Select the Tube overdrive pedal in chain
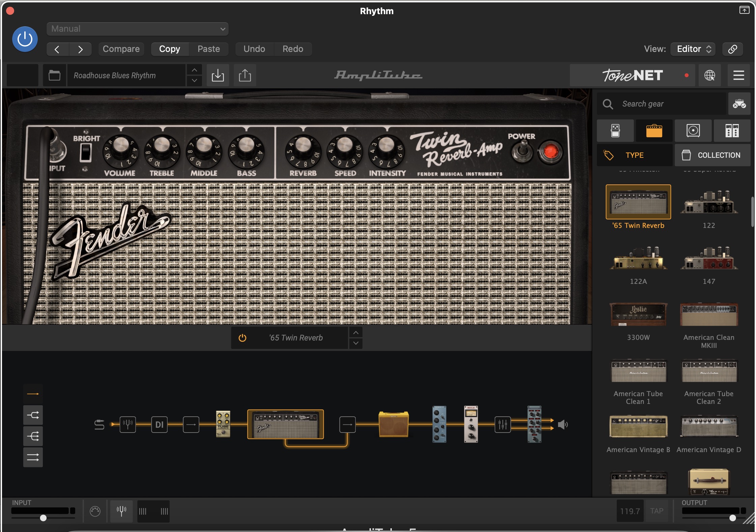Screen dimensions: 756x532 click(x=223, y=424)
